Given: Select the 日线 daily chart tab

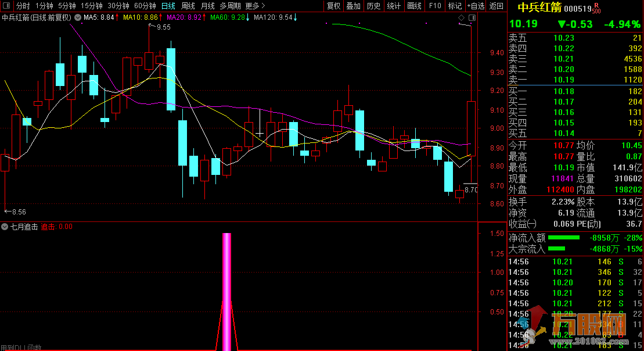Looking at the screenshot, I should pos(168,6).
